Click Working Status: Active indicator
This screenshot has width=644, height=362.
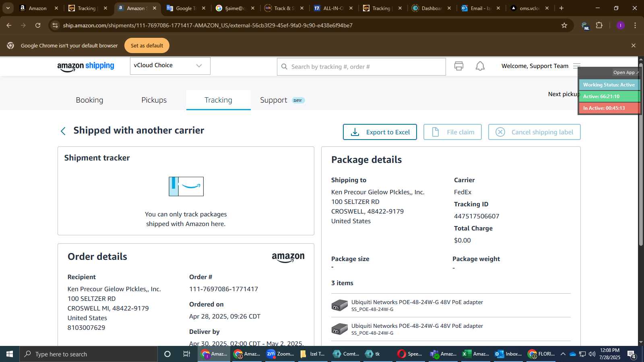(x=609, y=85)
